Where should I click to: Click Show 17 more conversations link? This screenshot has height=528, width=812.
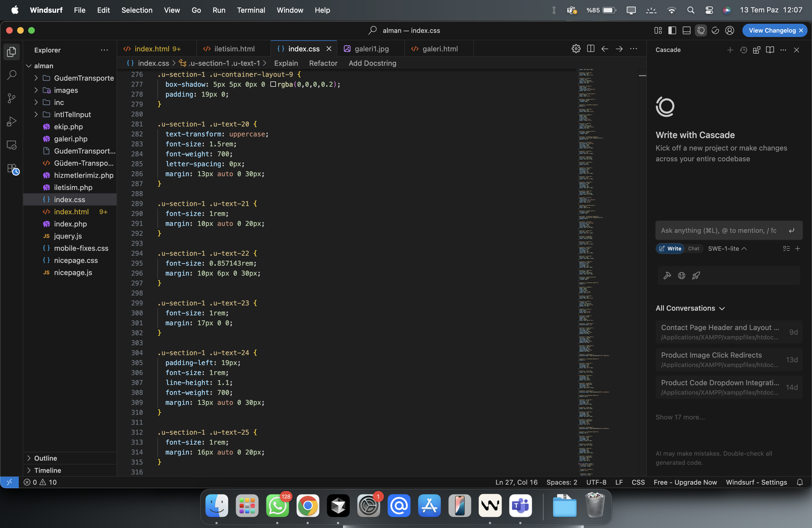[680, 417]
